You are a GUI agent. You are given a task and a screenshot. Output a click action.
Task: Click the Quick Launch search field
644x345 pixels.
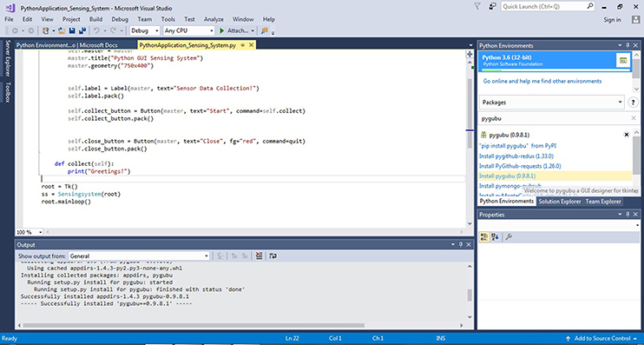point(548,6)
